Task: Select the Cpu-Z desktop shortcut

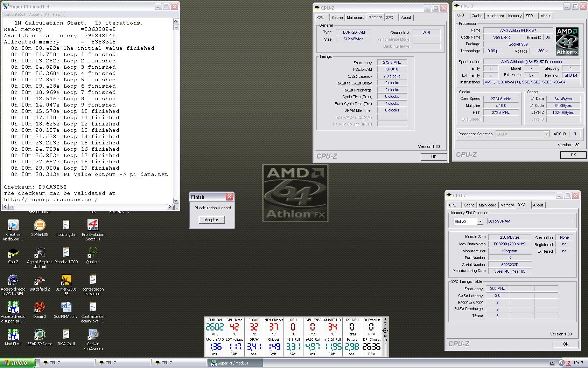Action: 13,255
